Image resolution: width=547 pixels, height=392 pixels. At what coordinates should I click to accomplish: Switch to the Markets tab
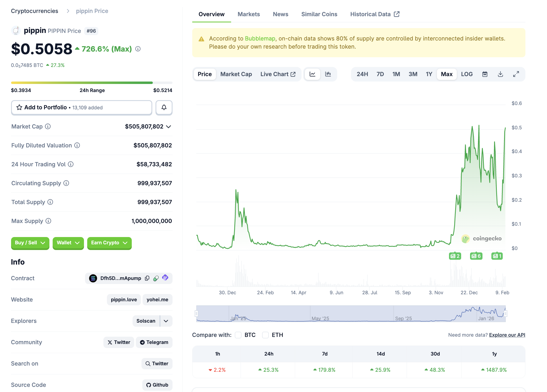248,14
